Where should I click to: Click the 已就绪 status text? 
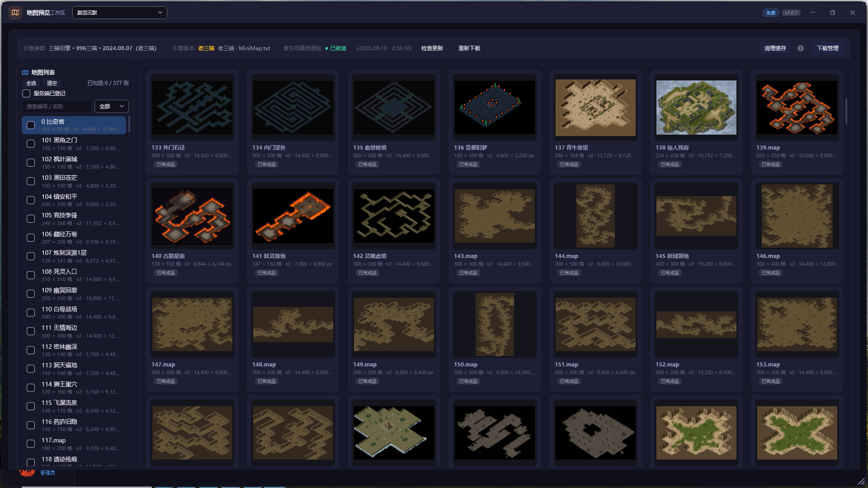pos(338,48)
